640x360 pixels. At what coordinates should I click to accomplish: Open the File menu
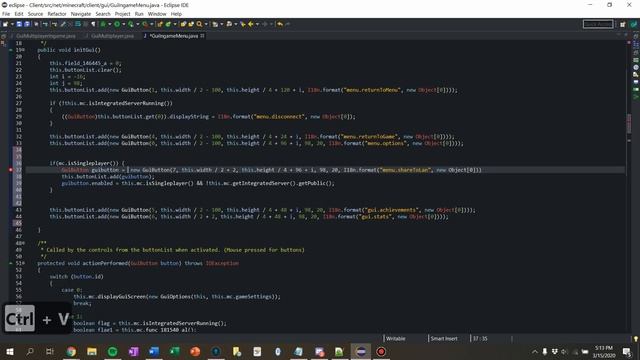tap(6, 14)
